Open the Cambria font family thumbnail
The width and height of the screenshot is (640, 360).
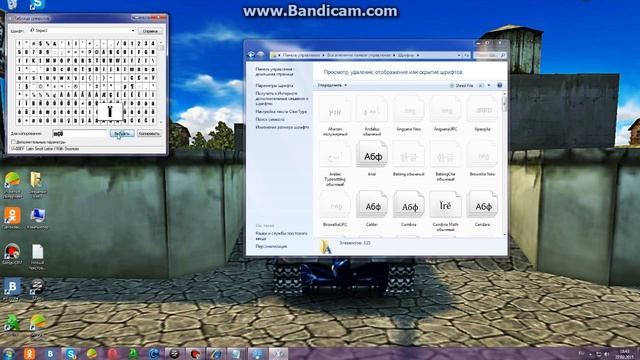click(408, 204)
